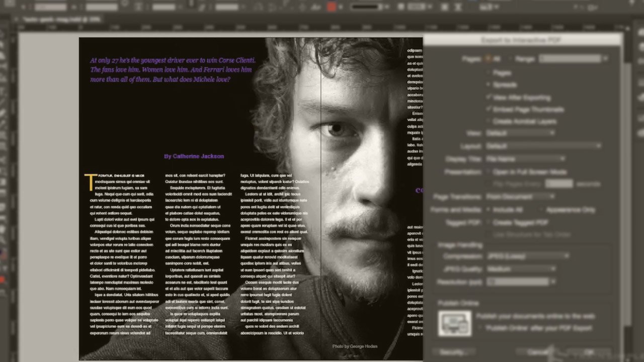Enable "Create Tagged PDF"
This screenshot has width=644, height=362.
coord(489,222)
